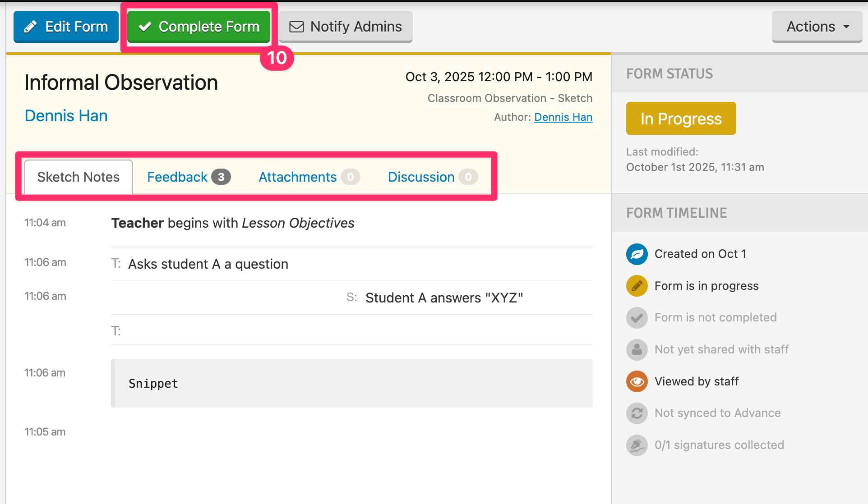
Task: Click the 11:05 am timestamp
Action: (45, 432)
